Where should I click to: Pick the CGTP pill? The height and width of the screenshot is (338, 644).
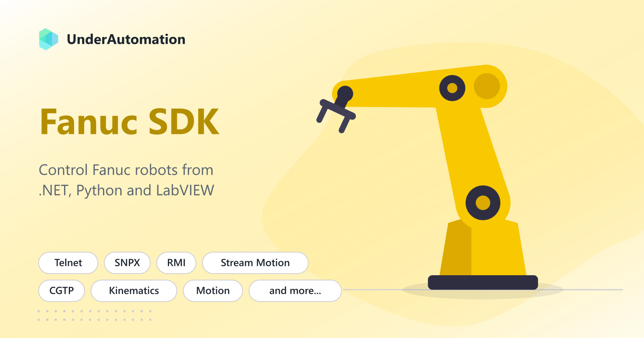(x=62, y=291)
